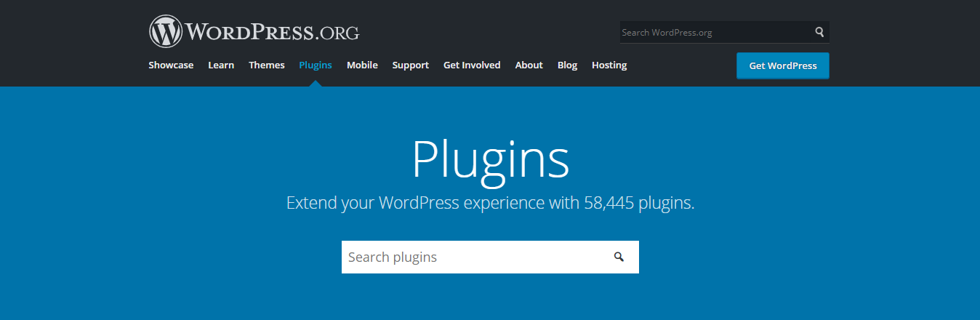This screenshot has width=980, height=320.
Task: Open the Themes section
Action: click(x=267, y=65)
